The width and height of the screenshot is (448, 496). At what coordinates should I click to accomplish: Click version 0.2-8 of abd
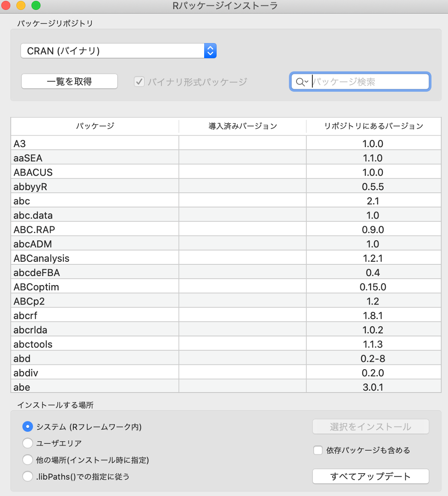coord(373,359)
